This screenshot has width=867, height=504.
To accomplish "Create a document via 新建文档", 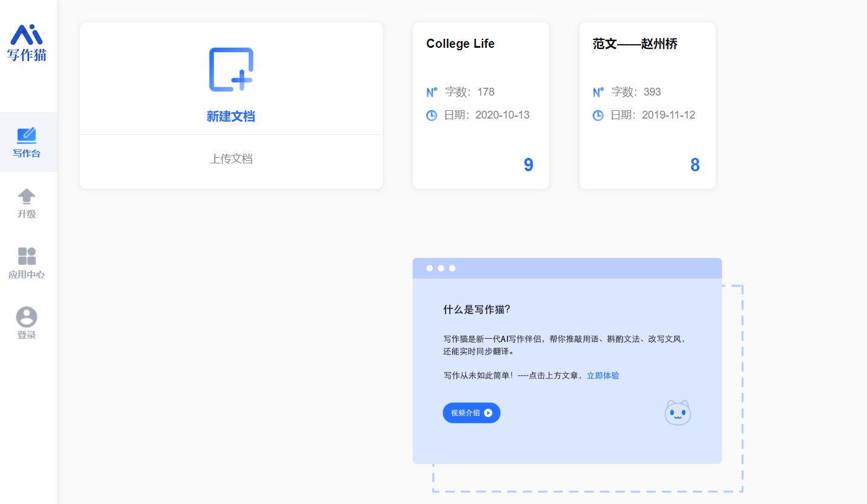I will tap(231, 117).
